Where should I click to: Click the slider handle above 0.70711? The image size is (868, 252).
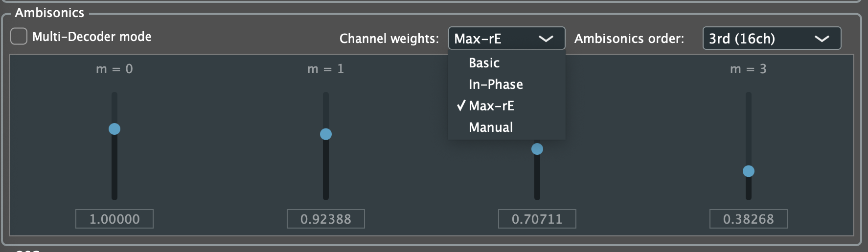coord(537,149)
